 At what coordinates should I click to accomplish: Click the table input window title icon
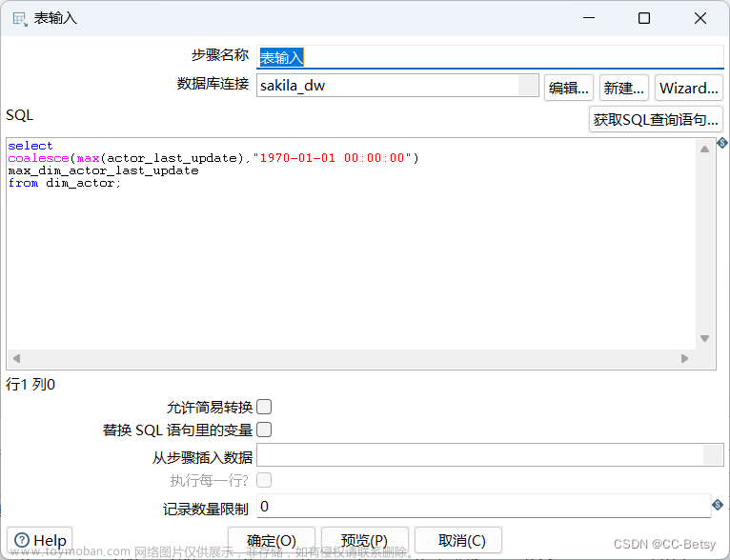(x=20, y=19)
